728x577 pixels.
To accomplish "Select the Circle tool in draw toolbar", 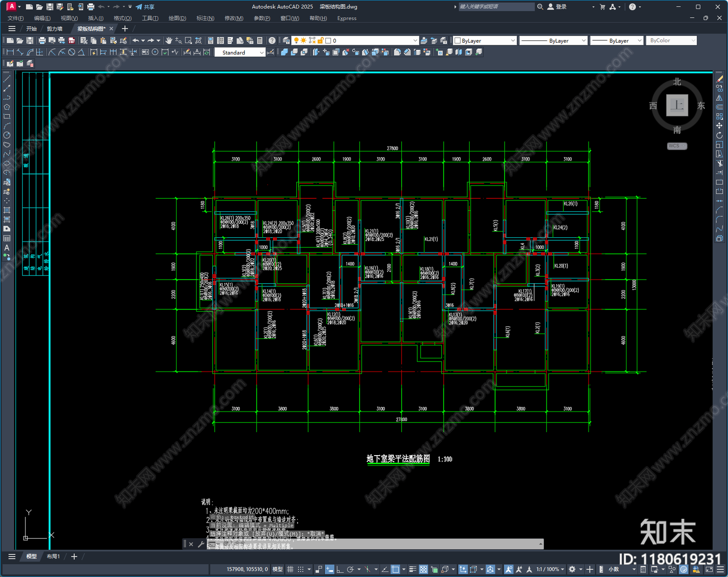I will [6, 135].
